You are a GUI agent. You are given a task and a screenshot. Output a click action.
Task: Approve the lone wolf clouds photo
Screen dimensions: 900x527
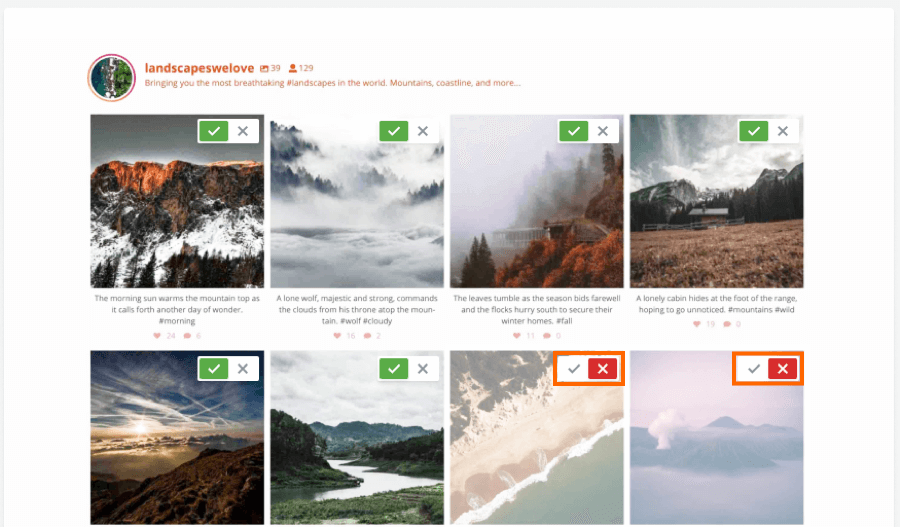click(394, 131)
